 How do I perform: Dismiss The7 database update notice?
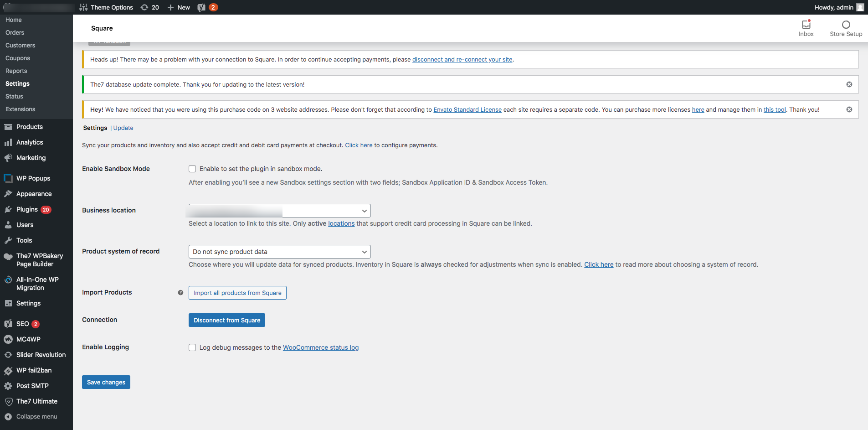click(849, 84)
